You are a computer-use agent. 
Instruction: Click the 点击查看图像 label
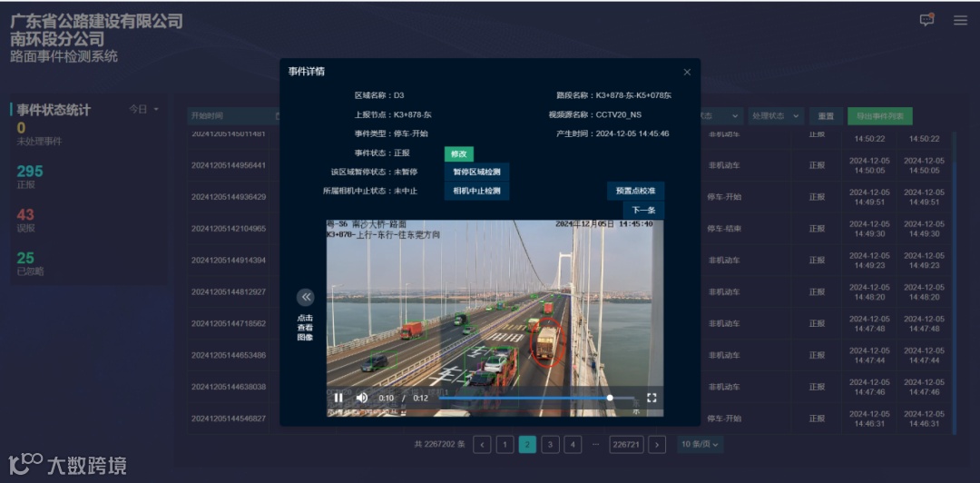click(305, 327)
